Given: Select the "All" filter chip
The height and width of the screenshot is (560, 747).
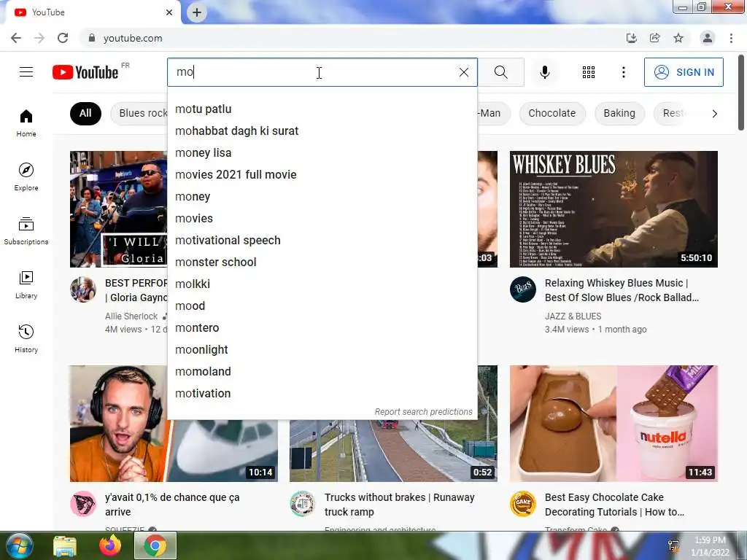Looking at the screenshot, I should click(x=86, y=113).
